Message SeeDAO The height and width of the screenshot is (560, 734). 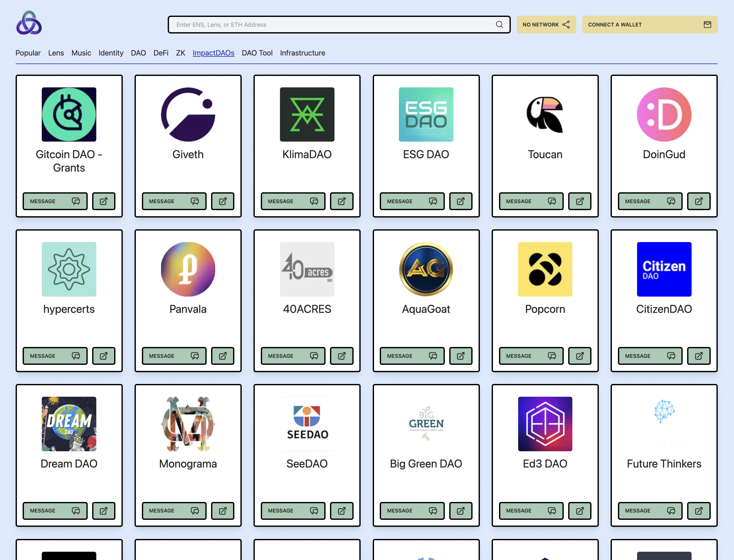(293, 510)
